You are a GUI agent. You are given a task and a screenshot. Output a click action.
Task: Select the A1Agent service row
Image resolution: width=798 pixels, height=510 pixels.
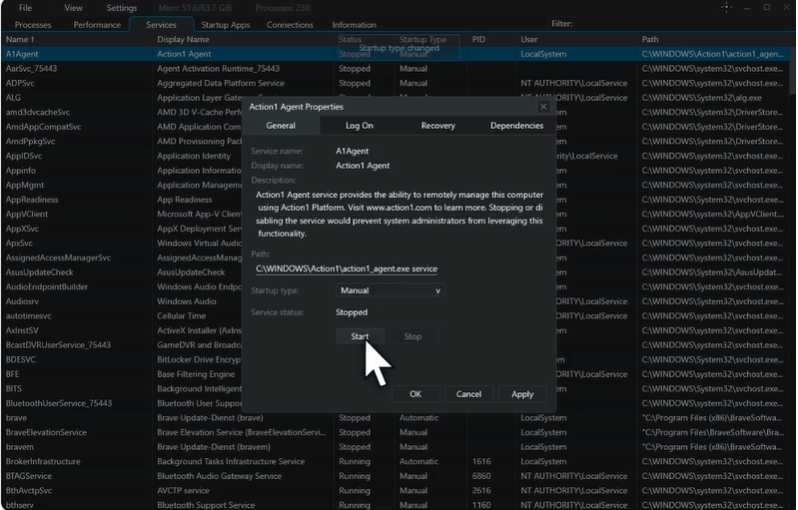395,54
